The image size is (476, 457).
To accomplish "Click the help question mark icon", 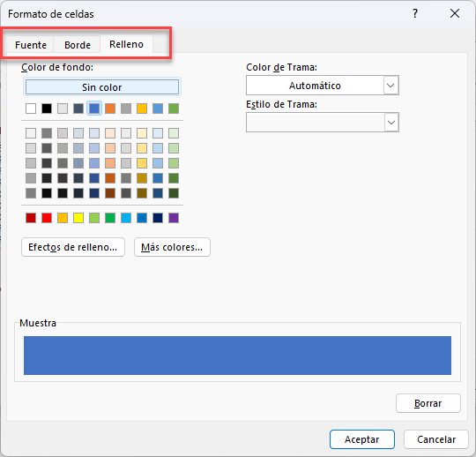I will (415, 13).
